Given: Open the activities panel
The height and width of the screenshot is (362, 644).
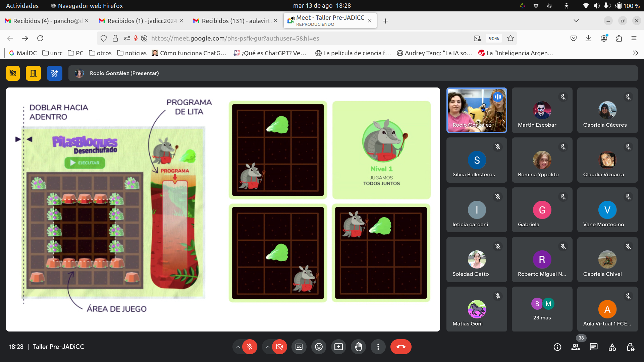Looking at the screenshot, I should coord(612,347).
